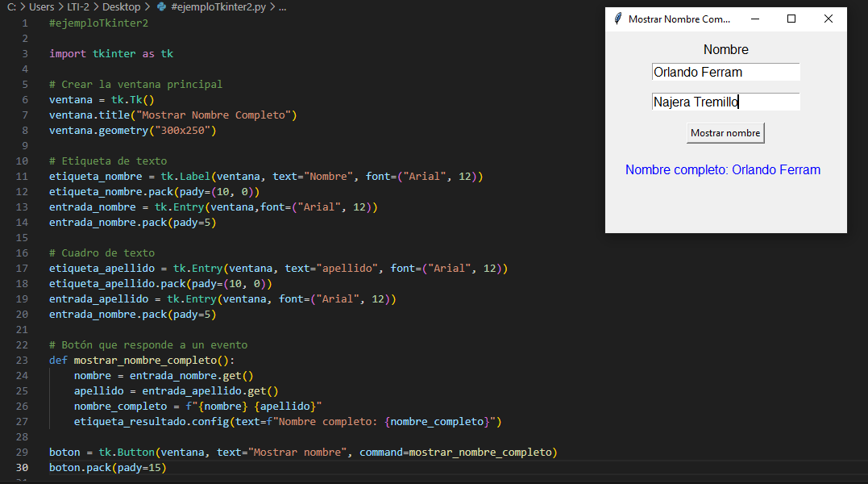This screenshot has height=484, width=868.
Task: Close the Mostrar Nombre Completo window
Action: pos(828,19)
